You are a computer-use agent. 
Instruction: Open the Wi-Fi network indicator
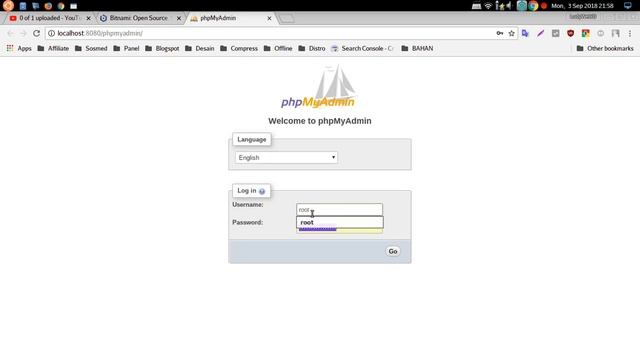tap(488, 6)
